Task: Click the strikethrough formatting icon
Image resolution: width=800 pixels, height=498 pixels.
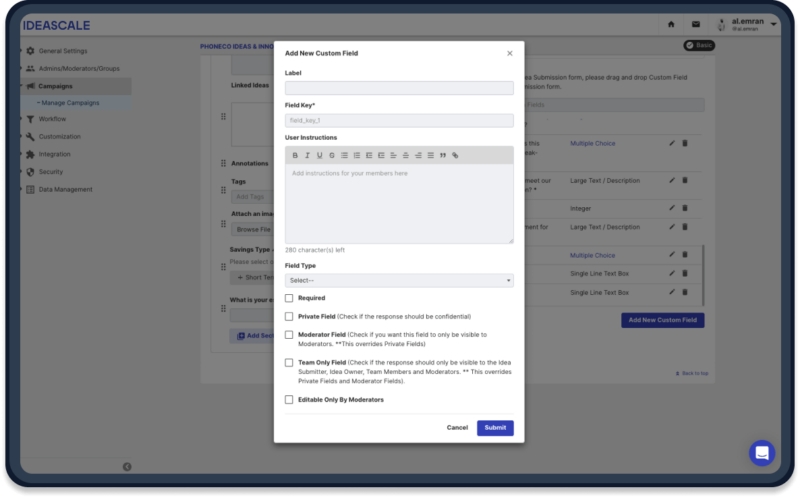Action: point(331,155)
